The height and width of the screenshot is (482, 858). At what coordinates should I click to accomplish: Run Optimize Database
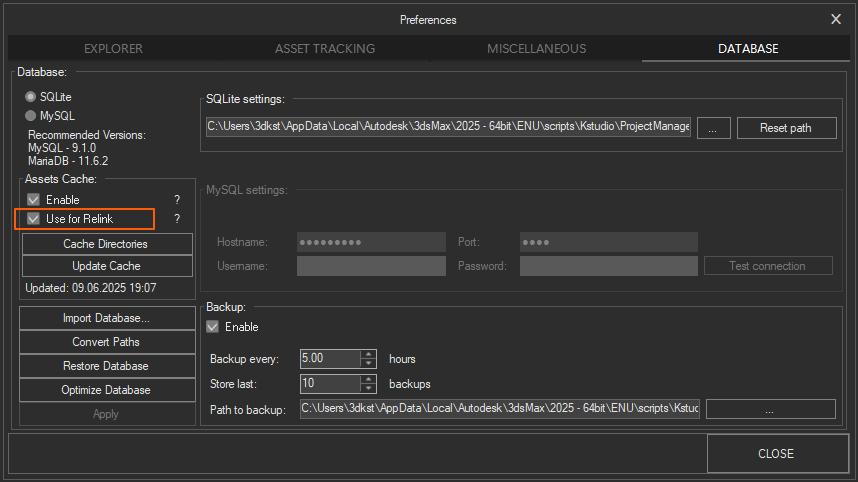coord(107,390)
